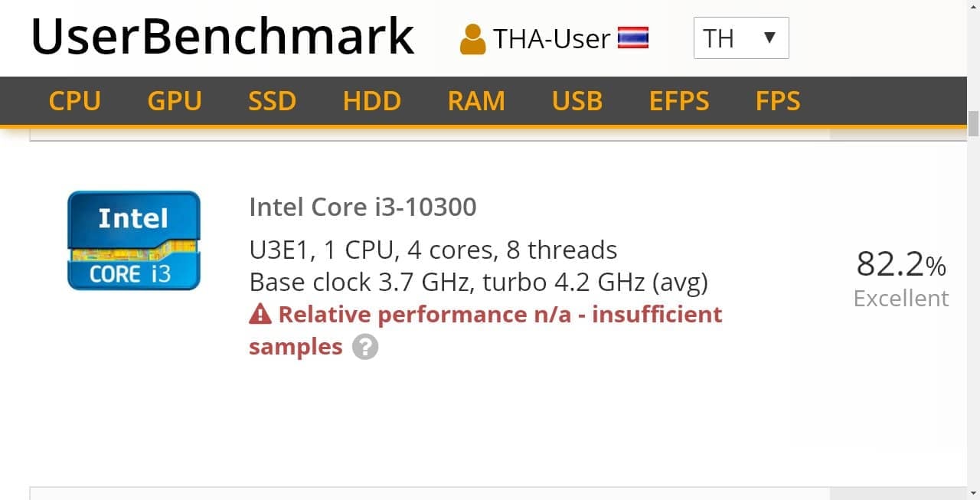Click the FPS navigation item
Viewport: 980px width, 500px height.
point(777,100)
